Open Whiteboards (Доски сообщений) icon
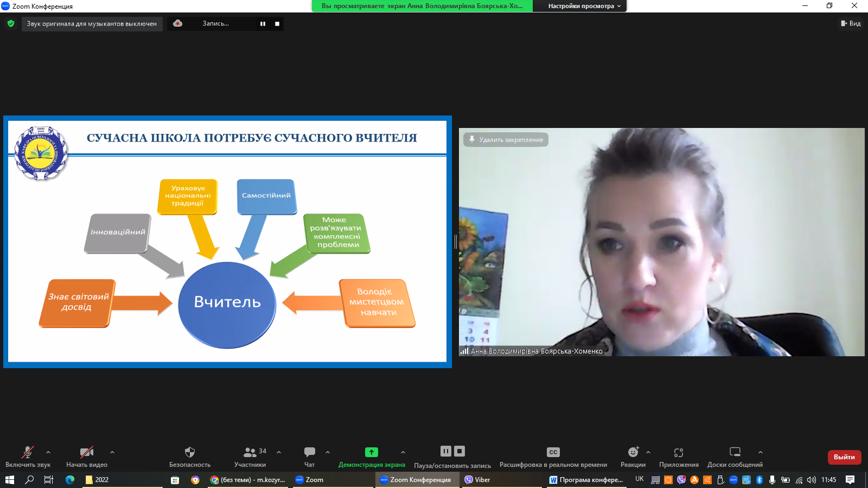 coord(735,452)
